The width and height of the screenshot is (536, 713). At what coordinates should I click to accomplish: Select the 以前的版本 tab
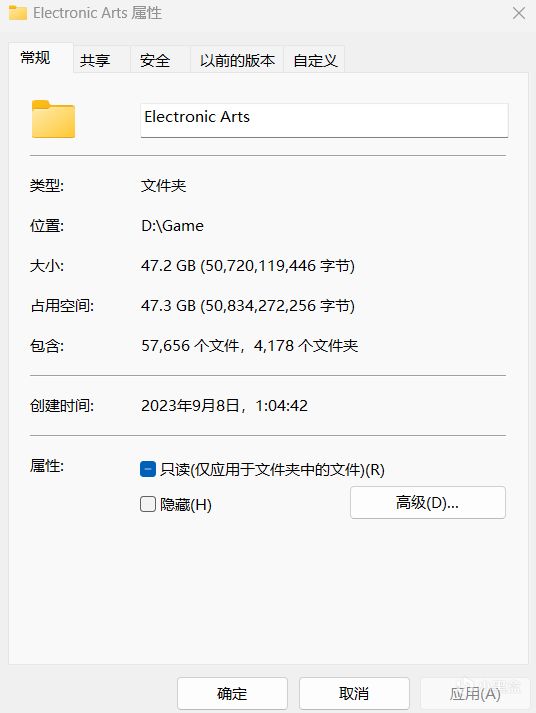point(237,60)
